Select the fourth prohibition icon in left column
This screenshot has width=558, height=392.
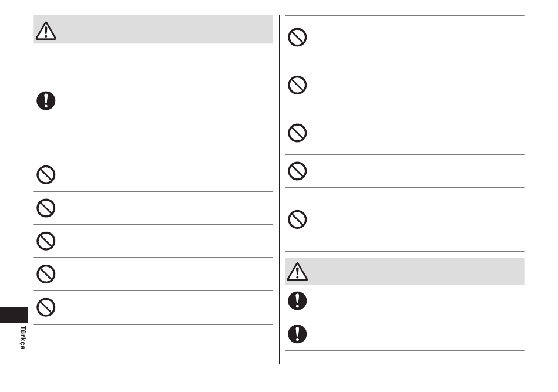46,274
